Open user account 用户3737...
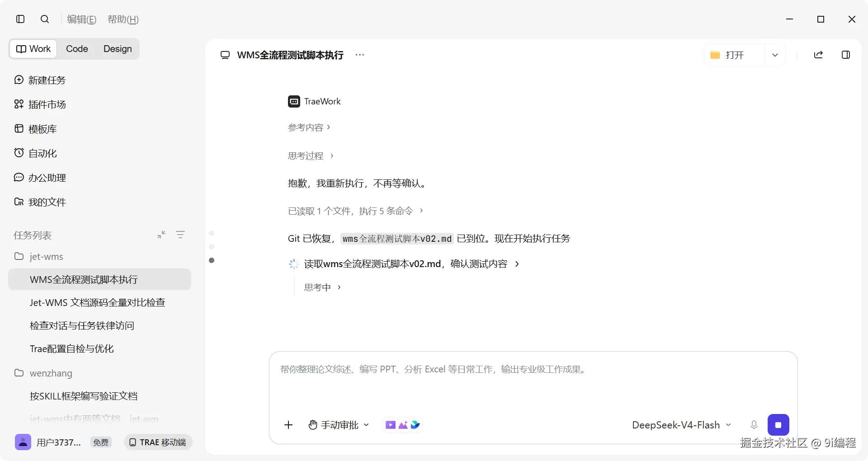 pyautogui.click(x=59, y=442)
